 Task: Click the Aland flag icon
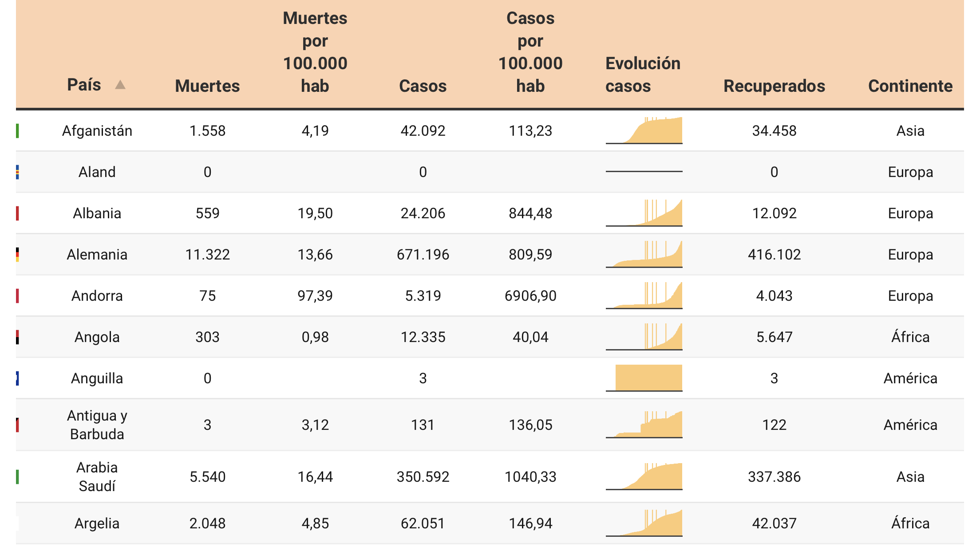click(x=17, y=172)
